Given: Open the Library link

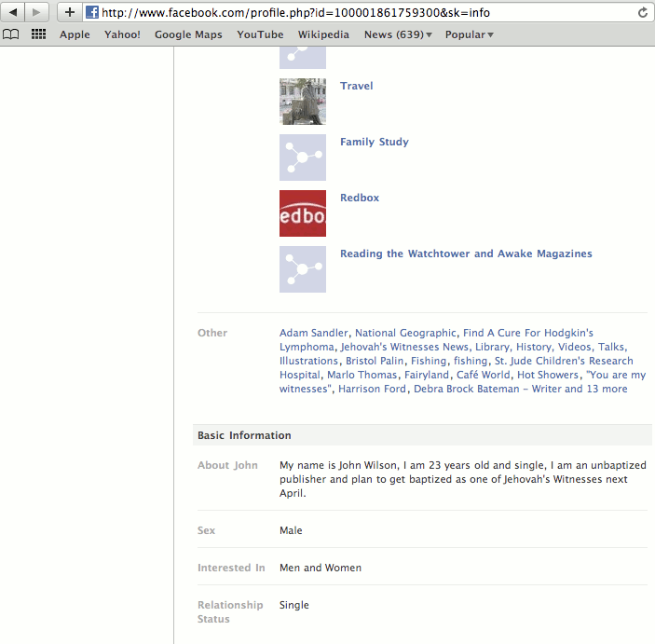Looking at the screenshot, I should pos(492,347).
